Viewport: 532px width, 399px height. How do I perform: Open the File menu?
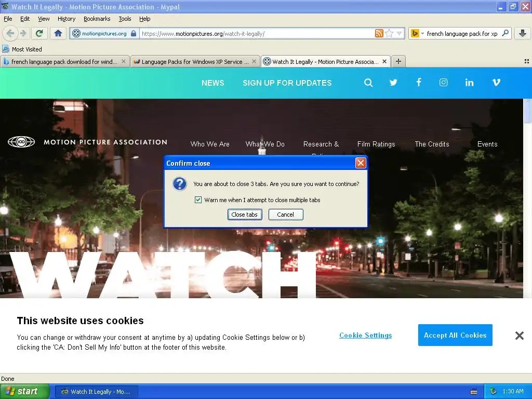[8, 19]
